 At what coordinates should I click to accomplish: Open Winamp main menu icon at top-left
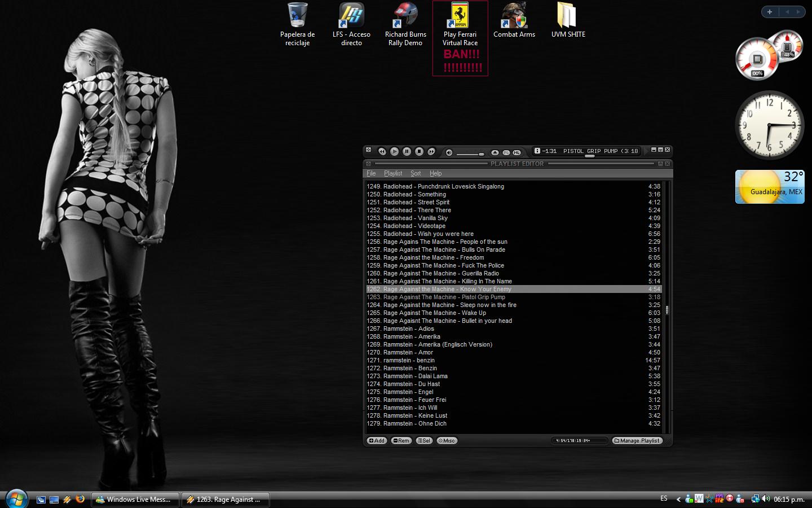click(x=368, y=150)
